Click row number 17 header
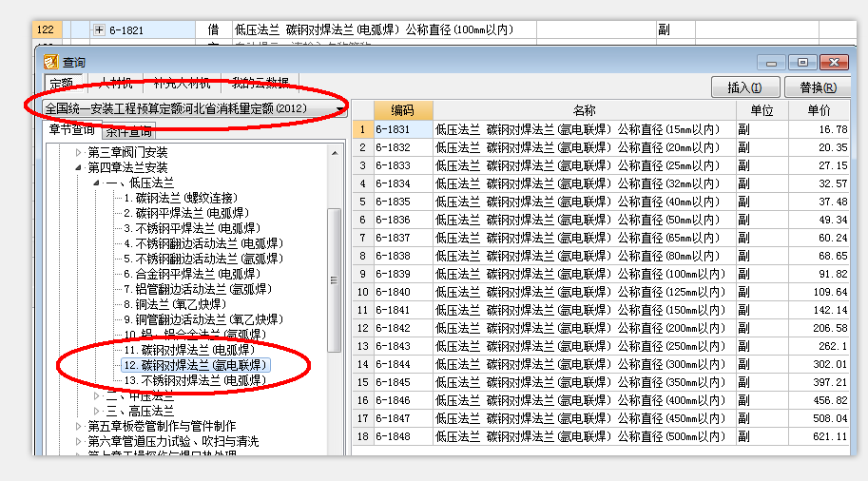Image resolution: width=868 pixels, height=481 pixels. click(362, 418)
